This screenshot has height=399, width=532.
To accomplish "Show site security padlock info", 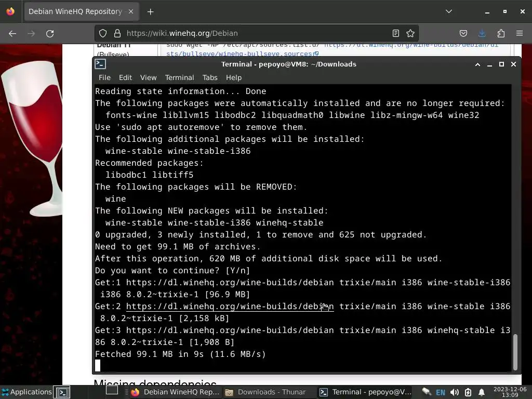I will (117, 33).
